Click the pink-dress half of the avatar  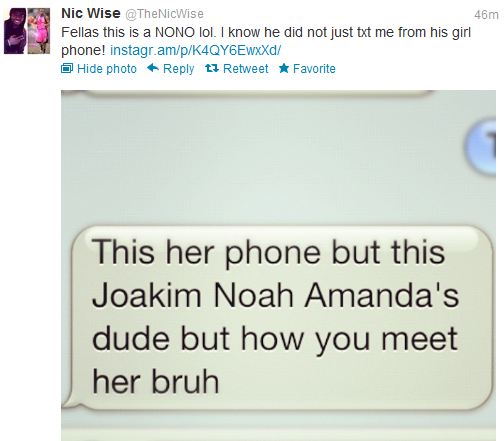coord(39,31)
